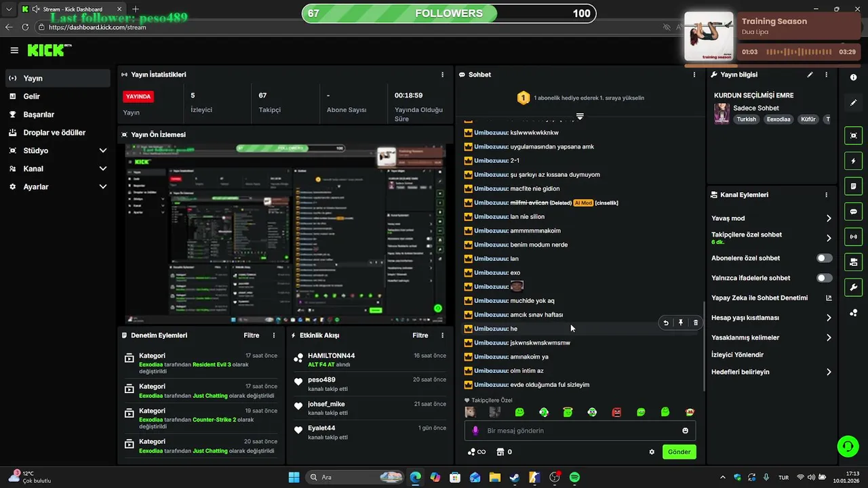Screen dimensions: 868x488
Task: Insert the red angry face emote
Action: tap(616, 412)
